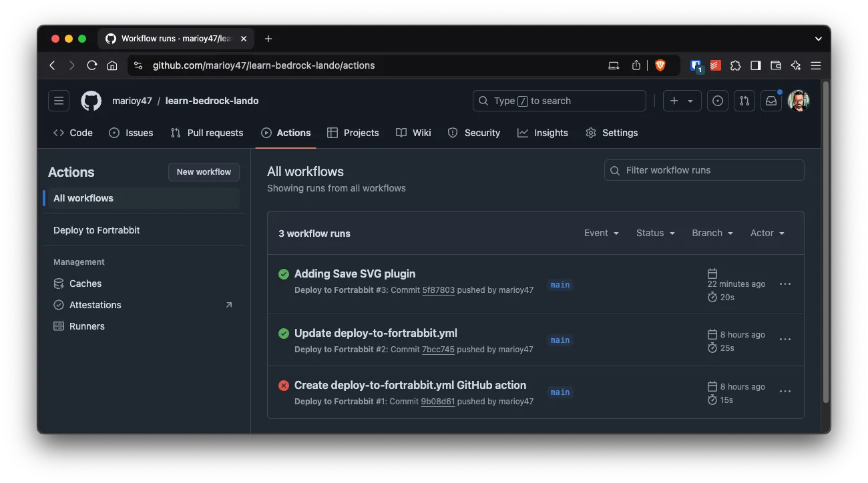Expand the Event filter dropdown
This screenshot has width=868, height=483.
coord(602,233)
